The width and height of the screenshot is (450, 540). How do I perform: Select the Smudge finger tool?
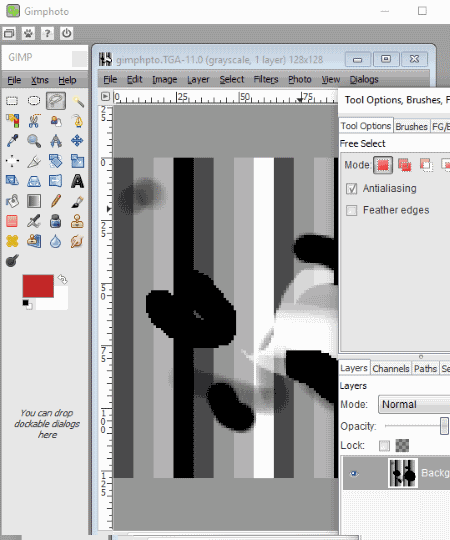pyautogui.click(x=77, y=241)
